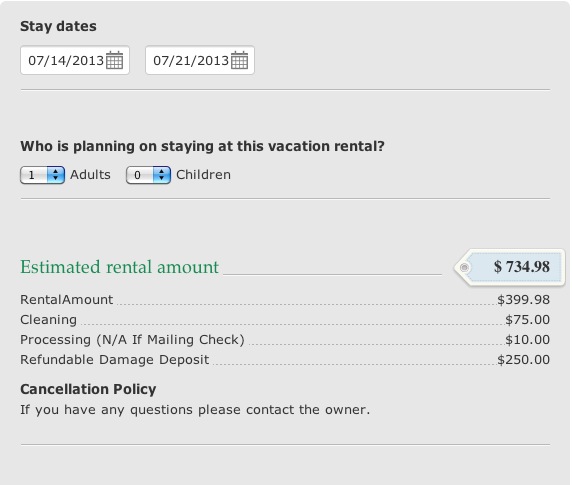Open the Children count dropdown
The height and width of the screenshot is (485, 572).
point(148,175)
